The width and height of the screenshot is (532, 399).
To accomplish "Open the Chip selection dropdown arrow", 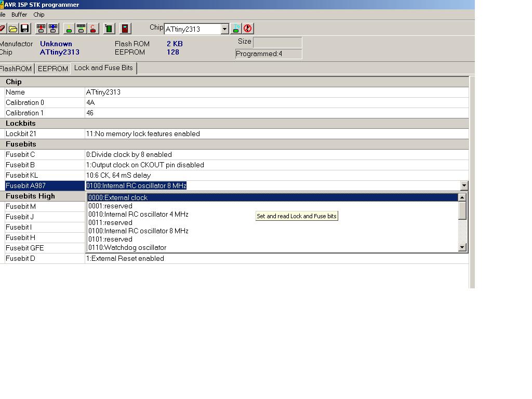I will click(x=224, y=29).
